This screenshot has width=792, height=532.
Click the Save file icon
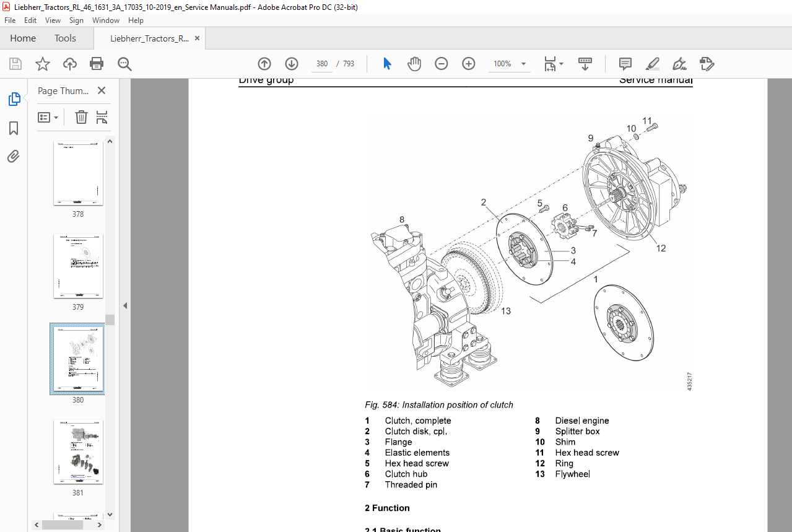click(x=15, y=64)
